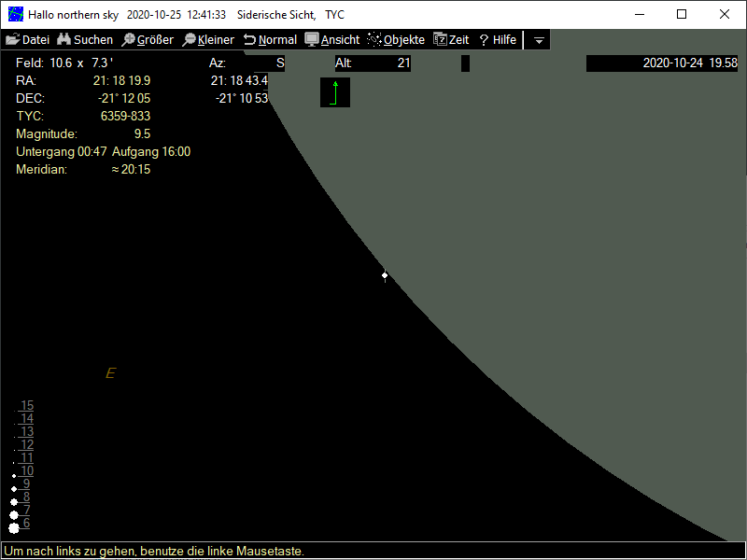Screen dimensions: 747x560
Task: Click the Suchen binoculars search button
Action: 85,40
